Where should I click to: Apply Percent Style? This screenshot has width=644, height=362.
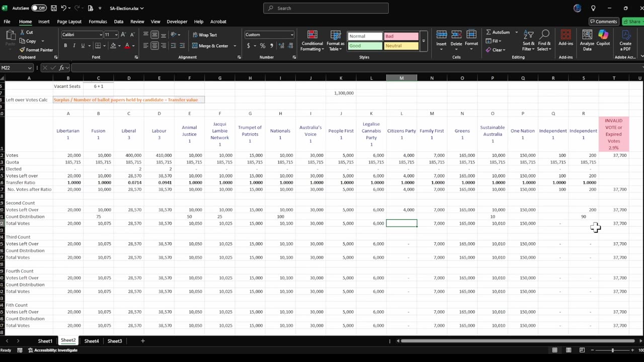pyautogui.click(x=263, y=46)
